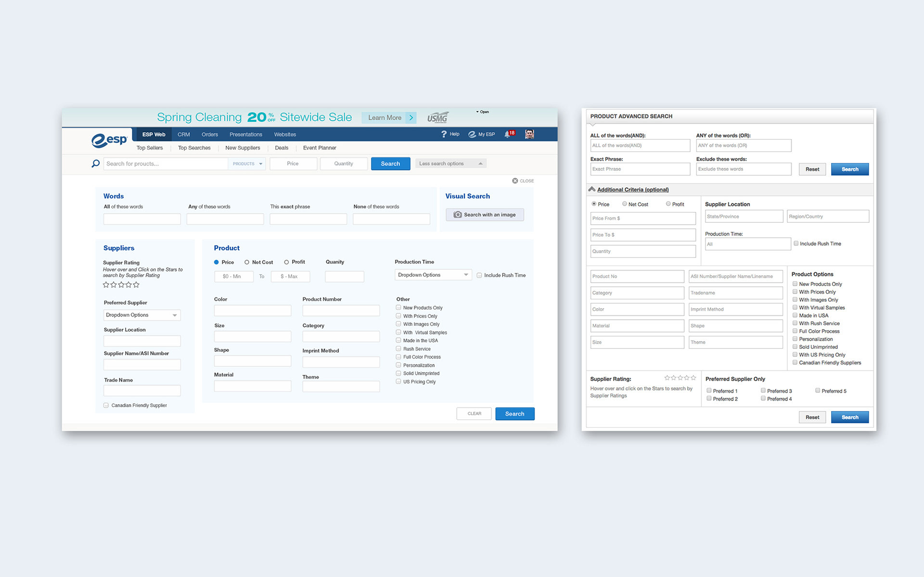
Task: Check the Preferred 3 checkbox
Action: pos(763,390)
